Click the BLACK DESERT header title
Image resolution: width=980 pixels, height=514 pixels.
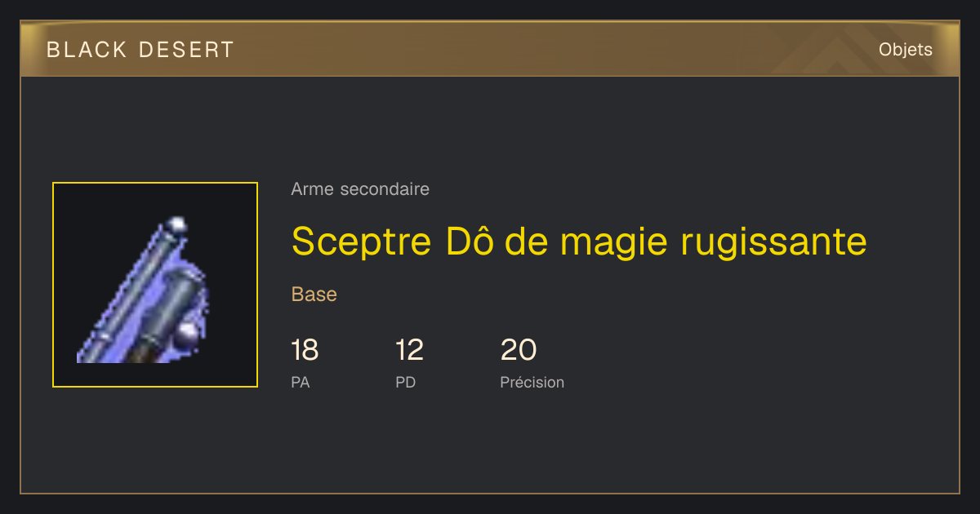[x=140, y=50]
